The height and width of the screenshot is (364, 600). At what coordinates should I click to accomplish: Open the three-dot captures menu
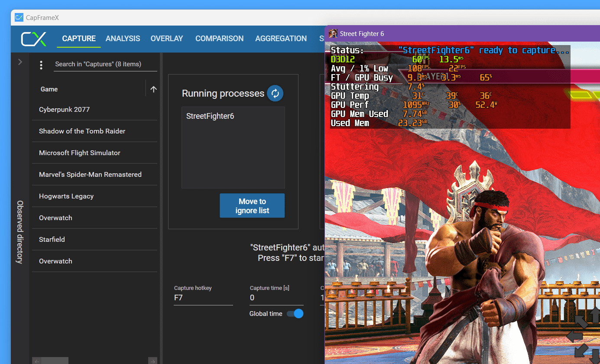coord(41,65)
